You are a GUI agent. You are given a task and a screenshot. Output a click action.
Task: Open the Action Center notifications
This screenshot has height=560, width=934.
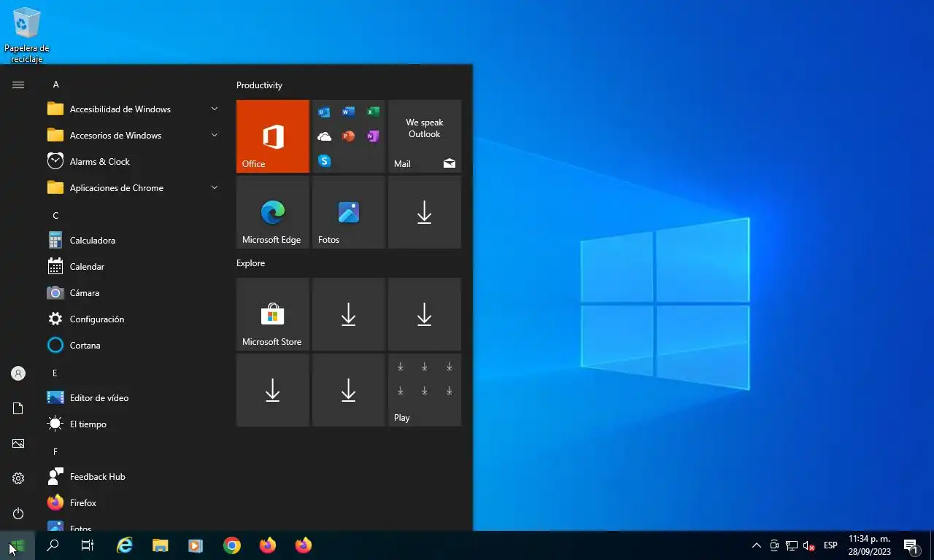911,545
